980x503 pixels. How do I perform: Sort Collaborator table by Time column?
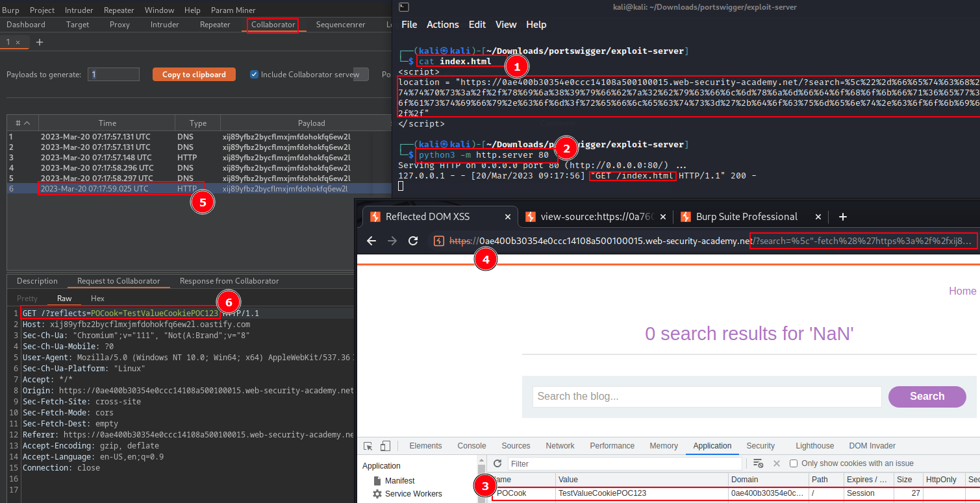pyautogui.click(x=107, y=123)
